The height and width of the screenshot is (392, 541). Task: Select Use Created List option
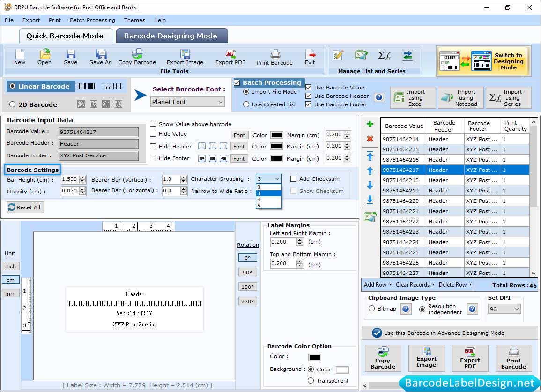(246, 104)
